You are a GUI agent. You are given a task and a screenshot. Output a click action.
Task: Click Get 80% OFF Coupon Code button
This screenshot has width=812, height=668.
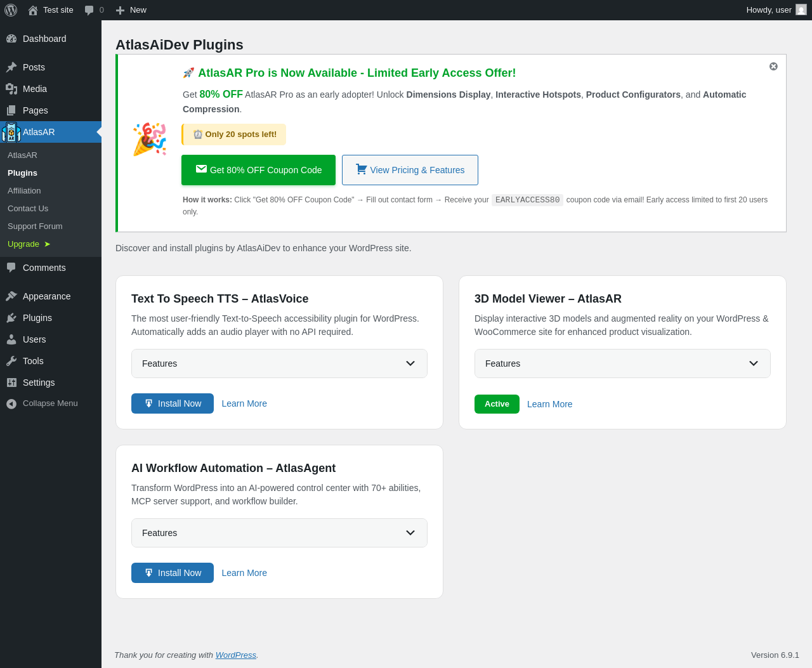click(x=258, y=170)
